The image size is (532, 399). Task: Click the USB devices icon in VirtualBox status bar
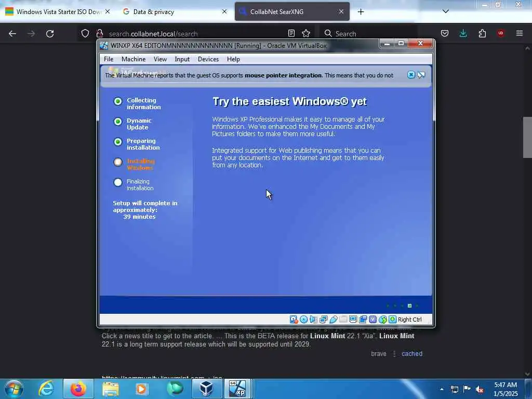333,320
